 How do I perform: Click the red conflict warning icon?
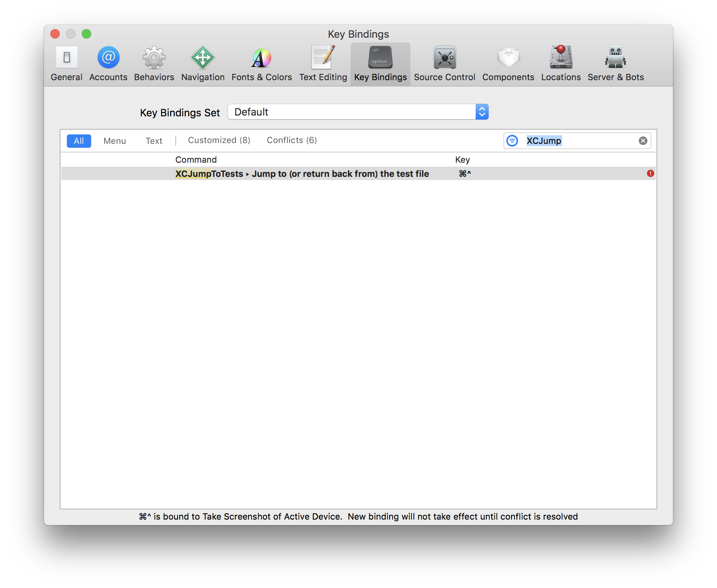click(x=651, y=173)
